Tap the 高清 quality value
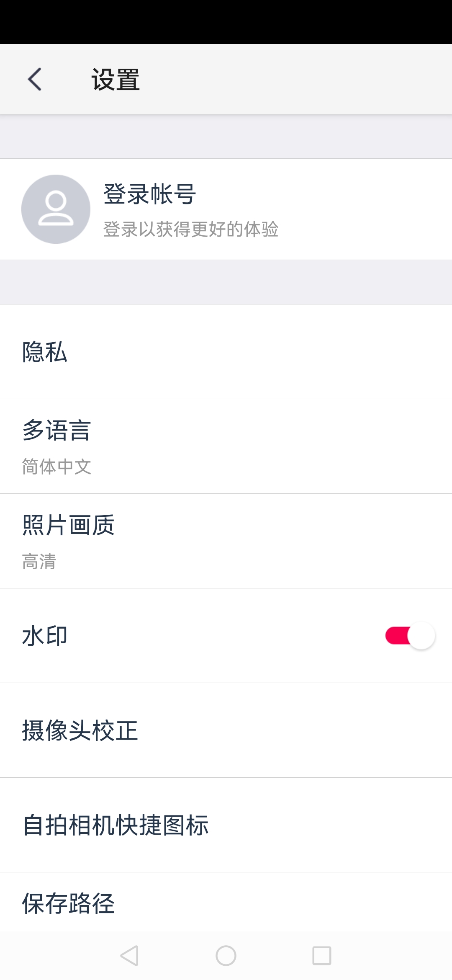This screenshot has width=452, height=980. point(39,561)
